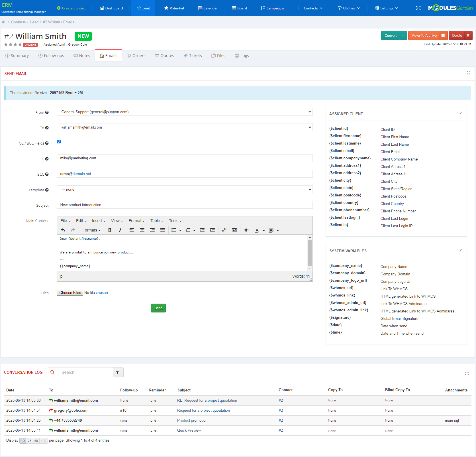
Task: Open the Preview eye icon in the editor
Action: pyautogui.click(x=246, y=230)
